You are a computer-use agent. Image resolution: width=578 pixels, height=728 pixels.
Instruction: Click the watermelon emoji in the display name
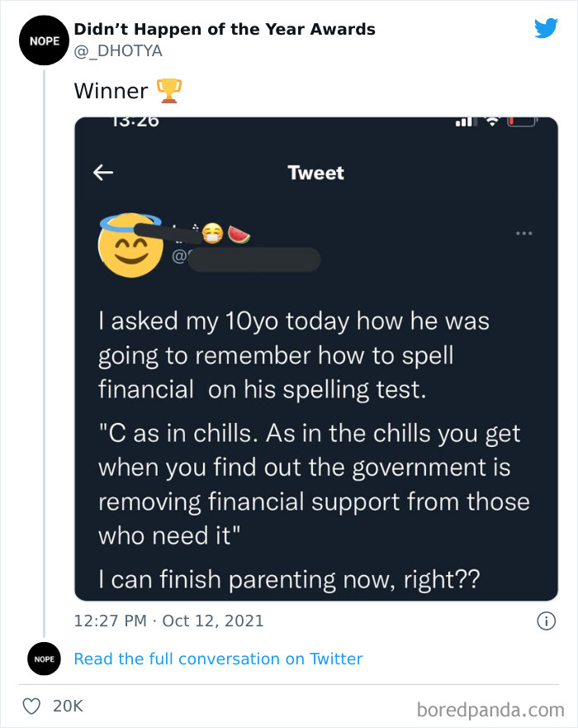point(239,233)
